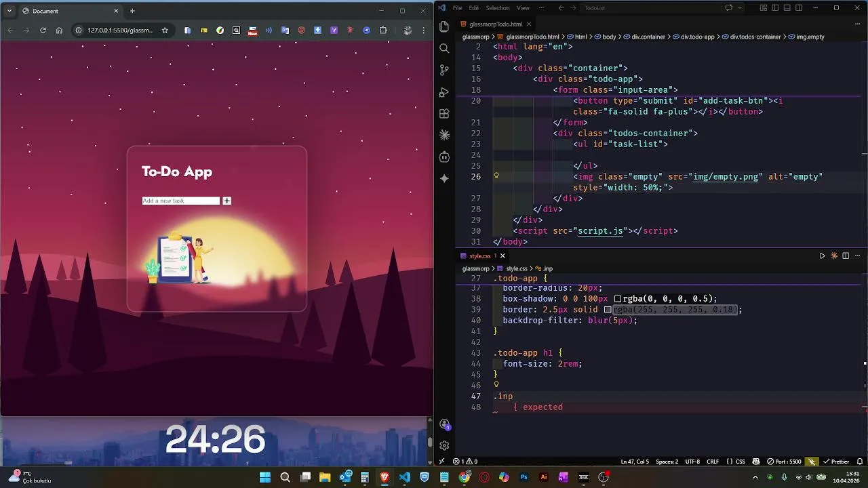Viewport: 868px width, 488px height.
Task: Open the VS Code Explorer view
Action: click(444, 26)
